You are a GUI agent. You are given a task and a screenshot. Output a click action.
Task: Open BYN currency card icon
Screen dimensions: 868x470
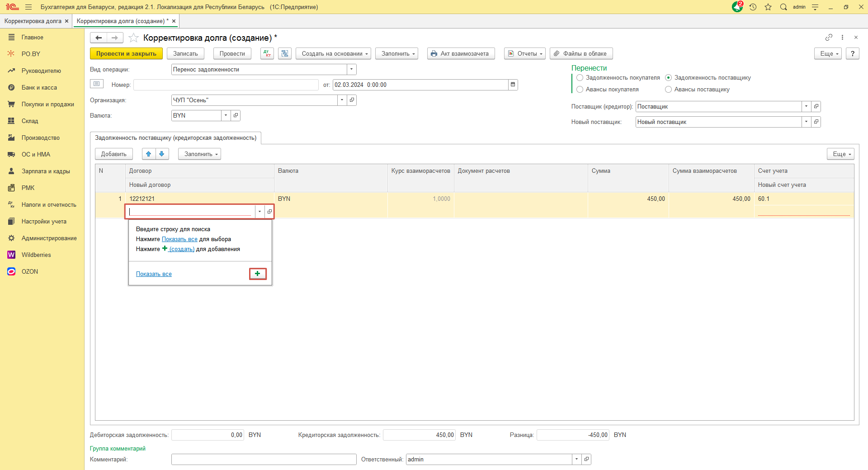click(236, 115)
